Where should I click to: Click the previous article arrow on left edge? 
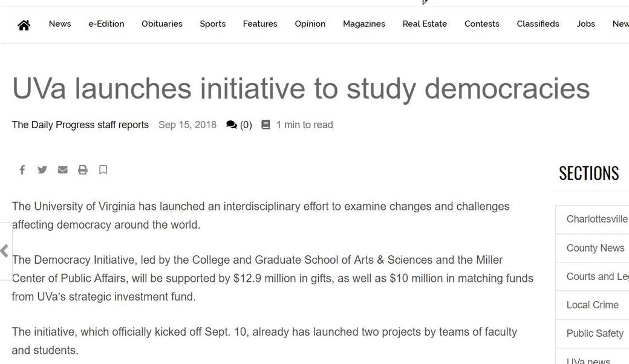pos(5,251)
